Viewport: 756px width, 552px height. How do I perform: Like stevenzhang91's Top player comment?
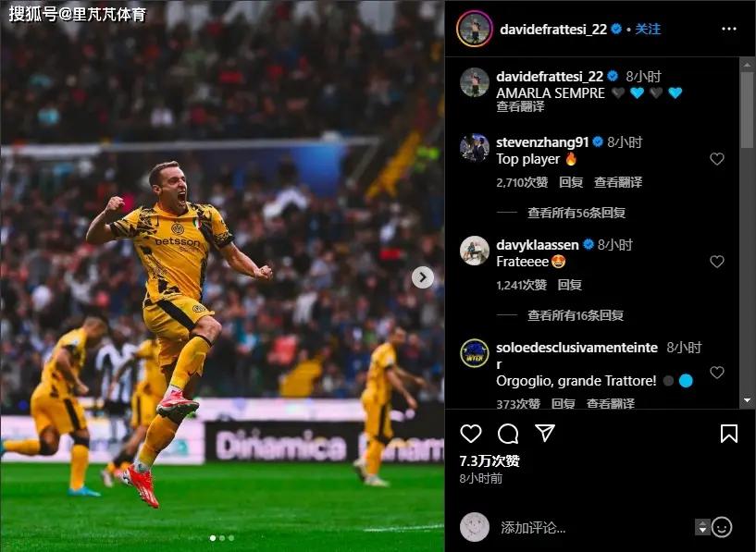(717, 158)
